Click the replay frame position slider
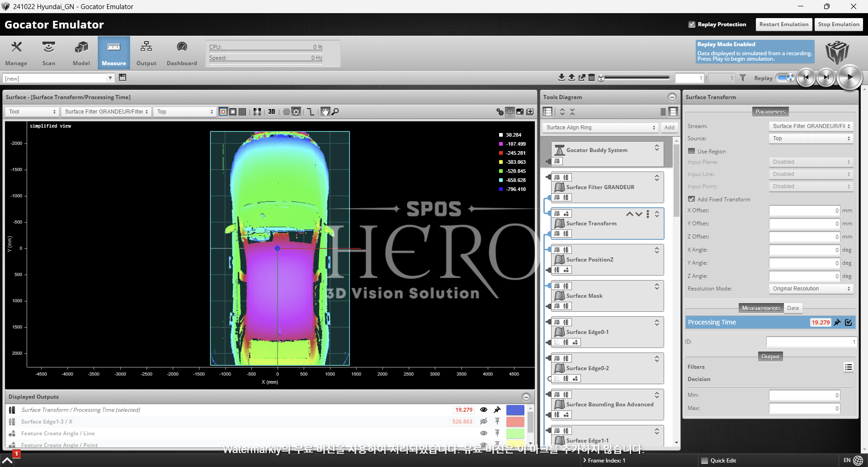 click(635, 78)
